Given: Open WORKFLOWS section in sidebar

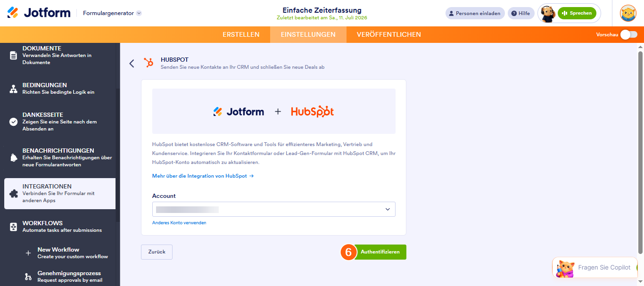Looking at the screenshot, I should coord(60,227).
